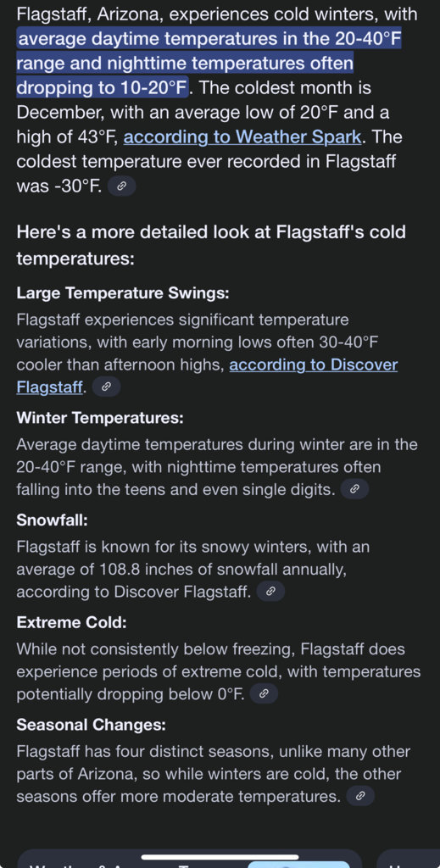The width and height of the screenshot is (440, 868).
Task: Follow the 'according to Discover Flagstaff' hyperlink
Action: click(207, 376)
